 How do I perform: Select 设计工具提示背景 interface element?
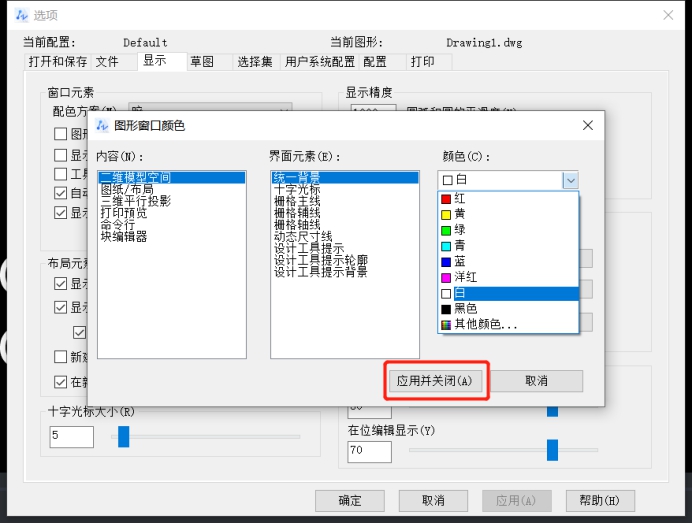point(345,272)
